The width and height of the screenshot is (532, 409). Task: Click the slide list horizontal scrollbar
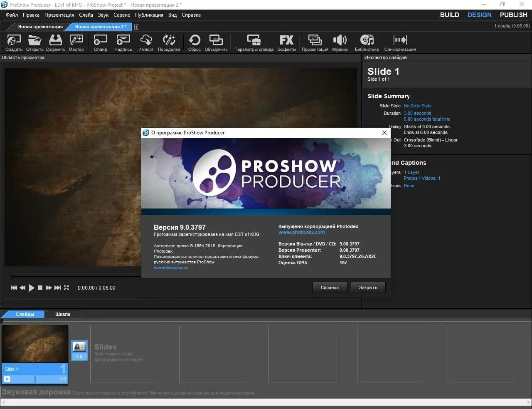tap(266, 402)
